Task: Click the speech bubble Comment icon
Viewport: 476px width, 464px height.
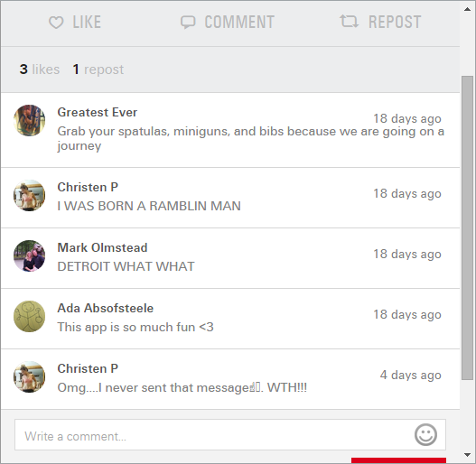Action: (188, 23)
